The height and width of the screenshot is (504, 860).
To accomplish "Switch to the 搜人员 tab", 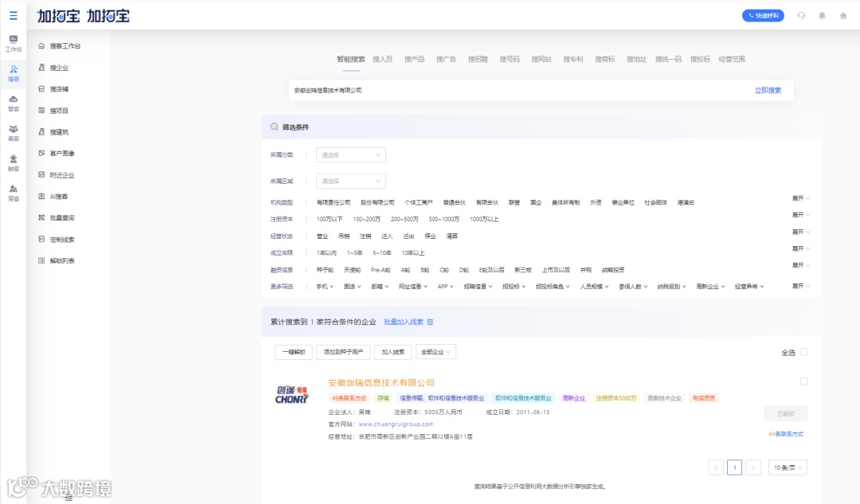I will (x=382, y=59).
